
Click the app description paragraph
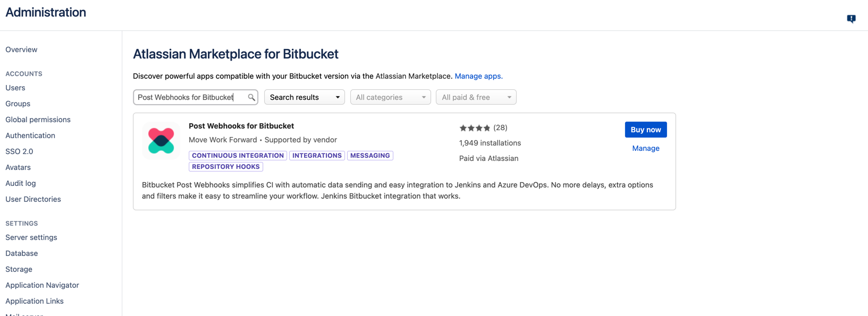point(398,190)
